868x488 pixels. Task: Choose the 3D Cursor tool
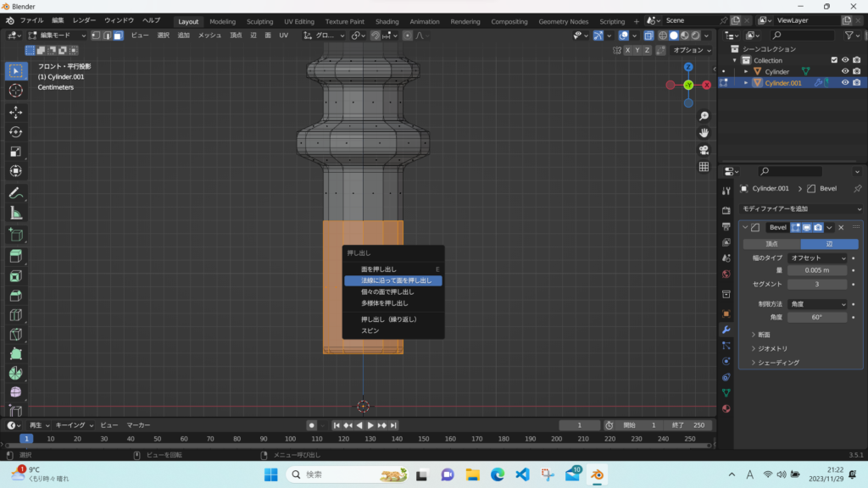(15, 91)
